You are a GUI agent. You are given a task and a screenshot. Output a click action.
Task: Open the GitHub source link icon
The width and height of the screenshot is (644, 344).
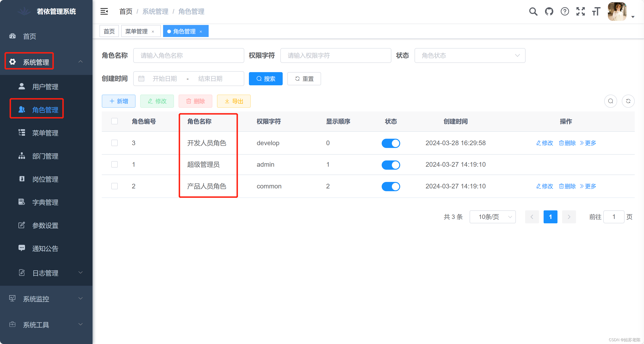[549, 12]
